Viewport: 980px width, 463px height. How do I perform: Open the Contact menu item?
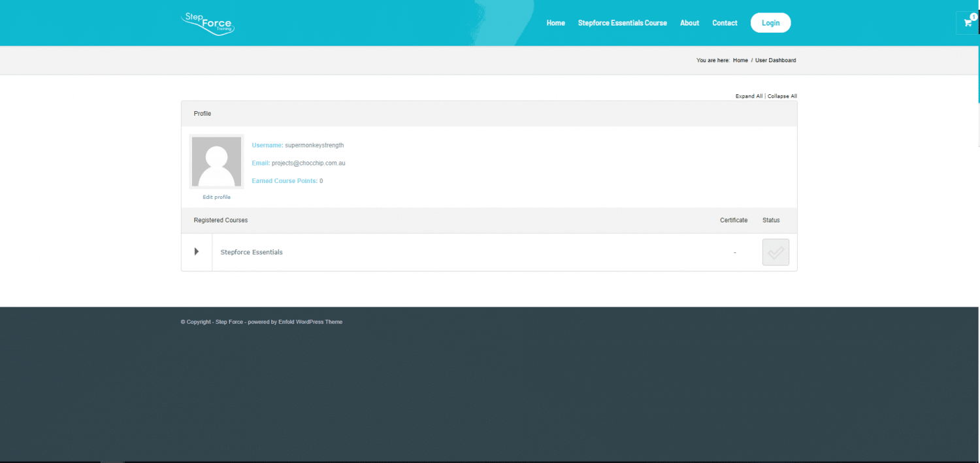(x=725, y=23)
